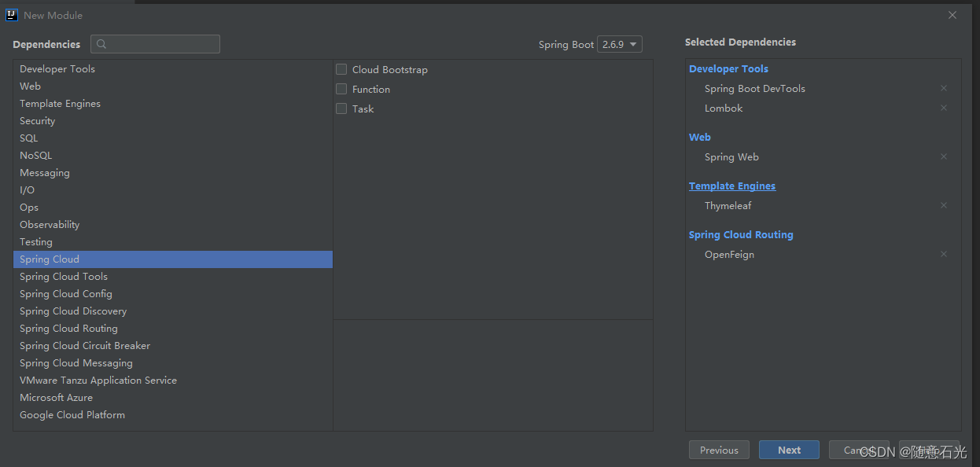Select the NoSQL category

173,156
